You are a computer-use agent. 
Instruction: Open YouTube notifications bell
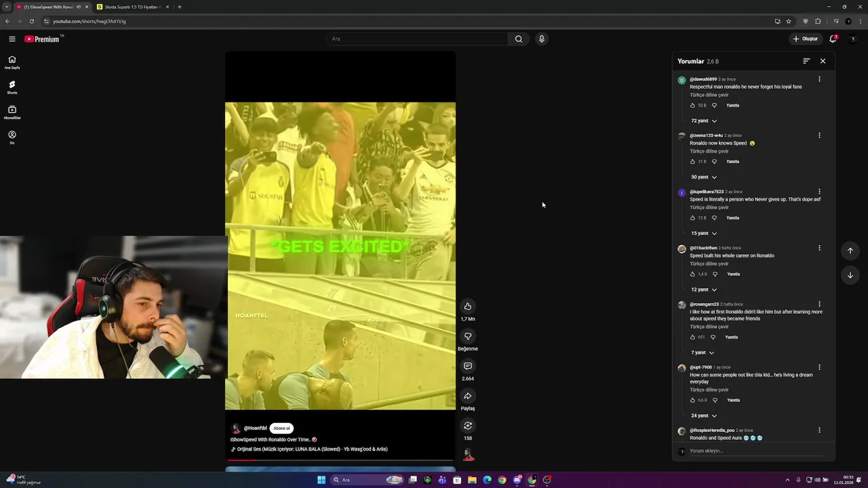[833, 39]
